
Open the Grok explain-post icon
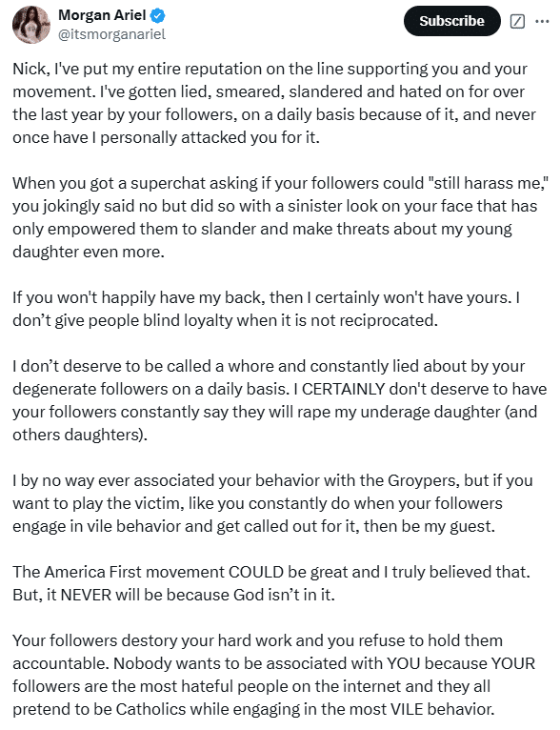tap(518, 21)
